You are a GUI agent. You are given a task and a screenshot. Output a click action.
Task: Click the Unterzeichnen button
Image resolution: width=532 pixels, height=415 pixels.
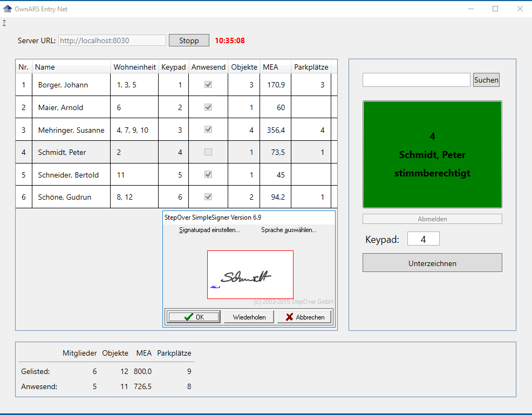pyautogui.click(x=432, y=263)
